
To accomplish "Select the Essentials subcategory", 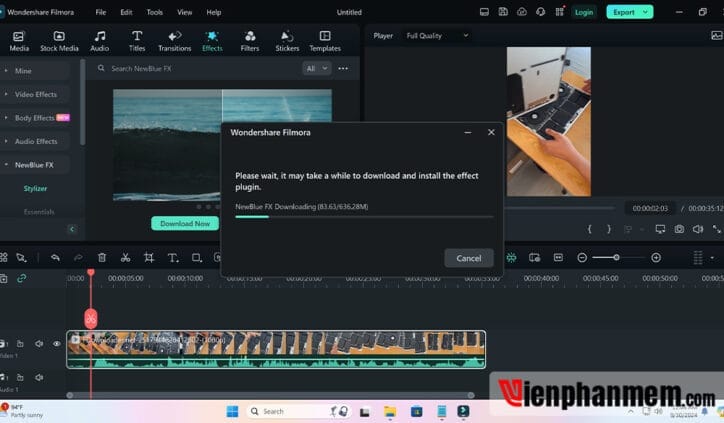I will [x=39, y=212].
